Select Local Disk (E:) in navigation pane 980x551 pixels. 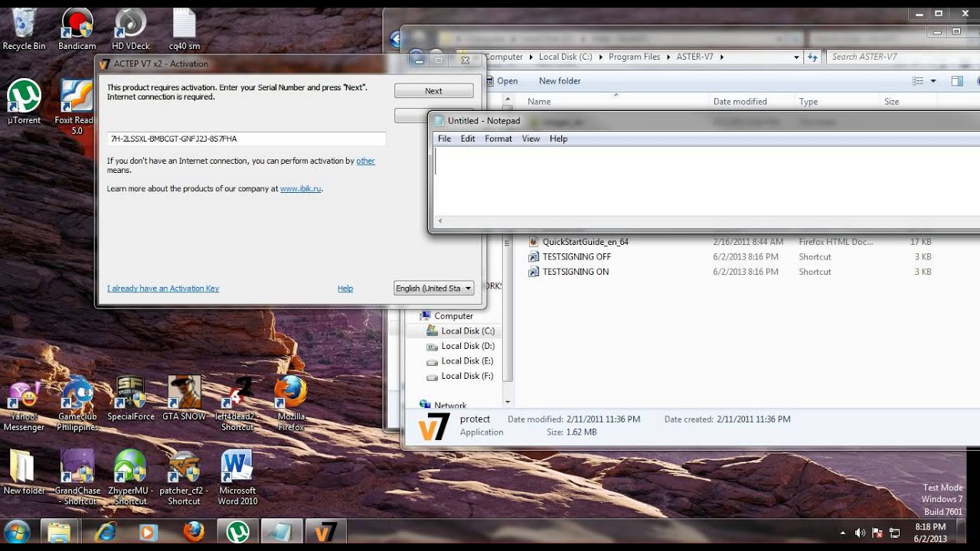pyautogui.click(x=459, y=360)
